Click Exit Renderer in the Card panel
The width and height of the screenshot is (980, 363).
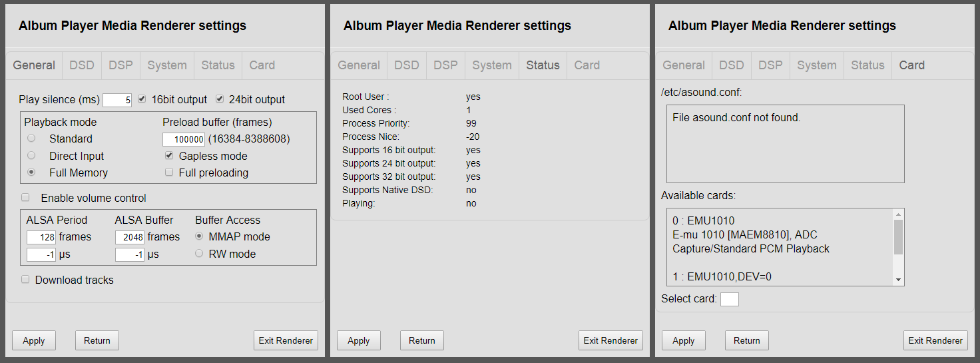coord(935,340)
